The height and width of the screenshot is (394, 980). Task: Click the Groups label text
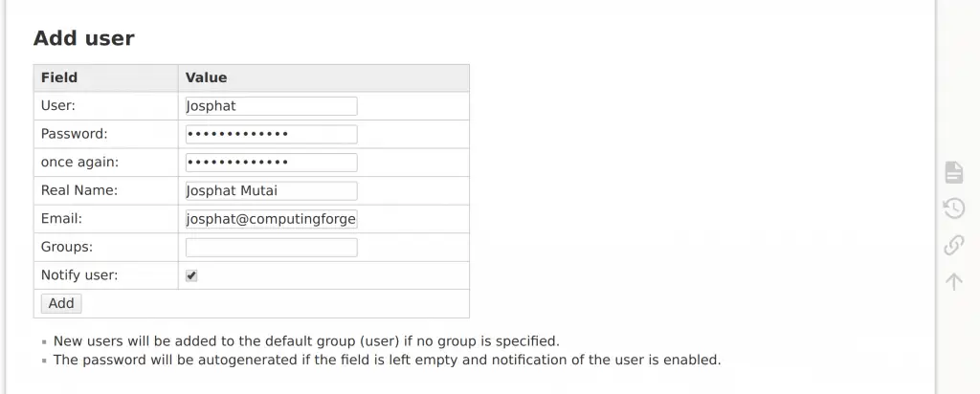(67, 247)
